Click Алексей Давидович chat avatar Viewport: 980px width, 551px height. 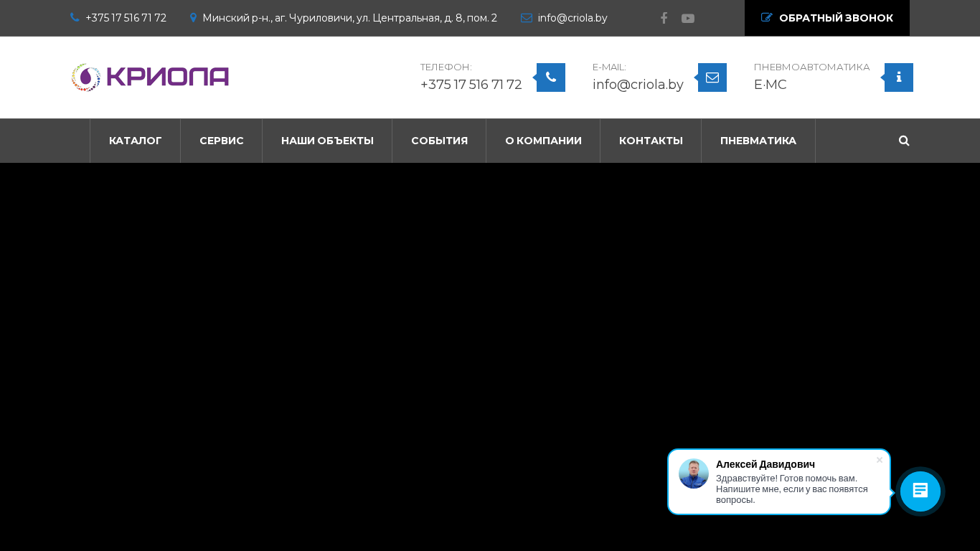tap(694, 474)
